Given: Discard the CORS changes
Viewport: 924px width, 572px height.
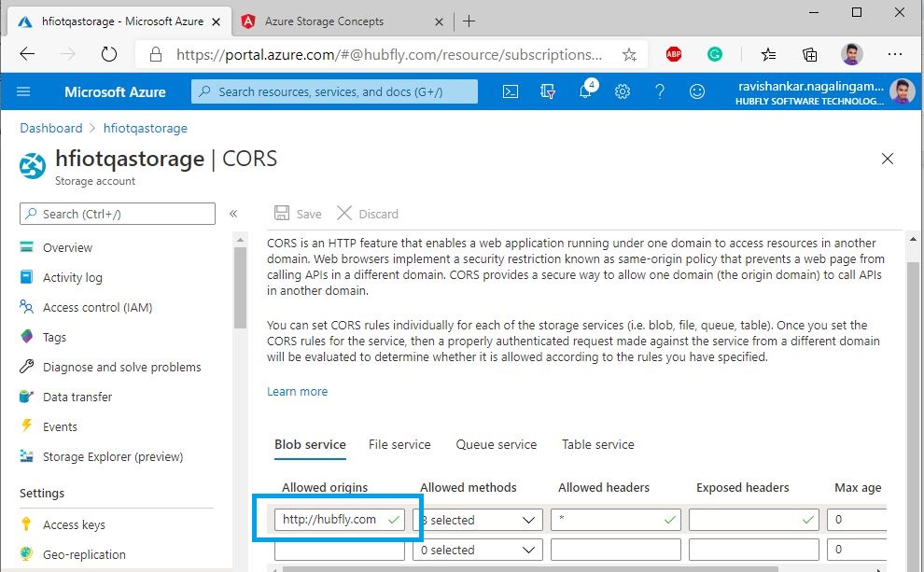Looking at the screenshot, I should 368,214.
